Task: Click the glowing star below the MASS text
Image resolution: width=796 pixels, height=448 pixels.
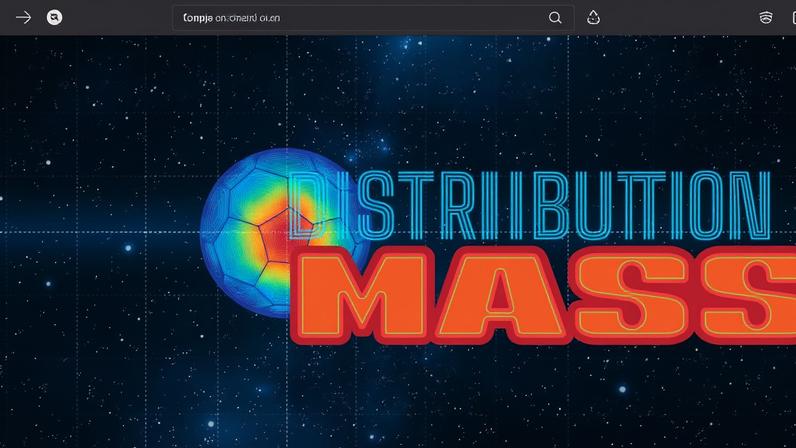Action: tap(622, 390)
